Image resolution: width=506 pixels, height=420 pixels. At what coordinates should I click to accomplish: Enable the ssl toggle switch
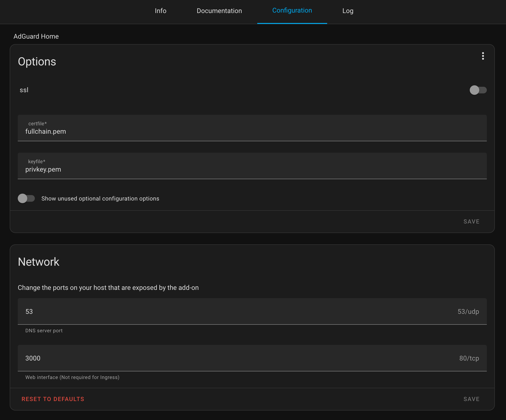478,90
